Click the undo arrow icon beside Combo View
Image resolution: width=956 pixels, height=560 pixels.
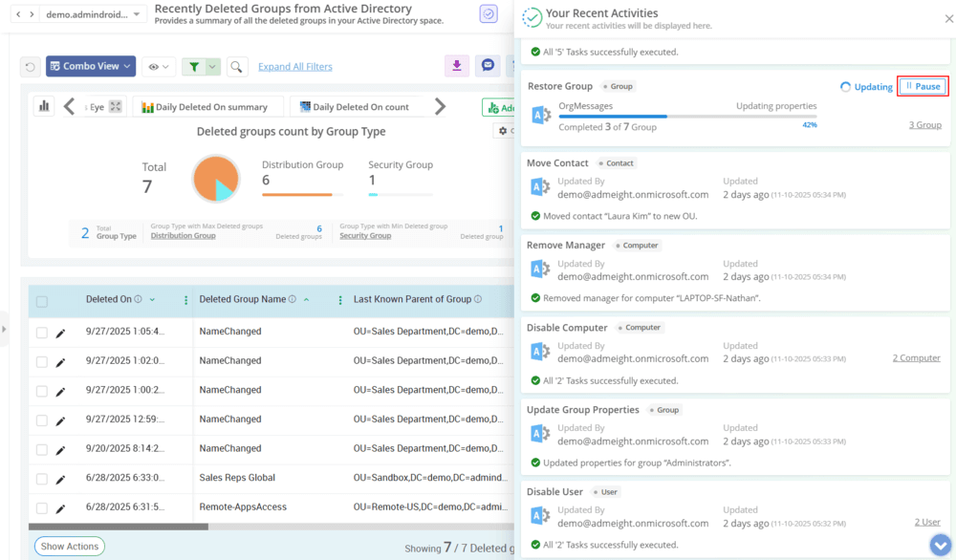click(28, 66)
